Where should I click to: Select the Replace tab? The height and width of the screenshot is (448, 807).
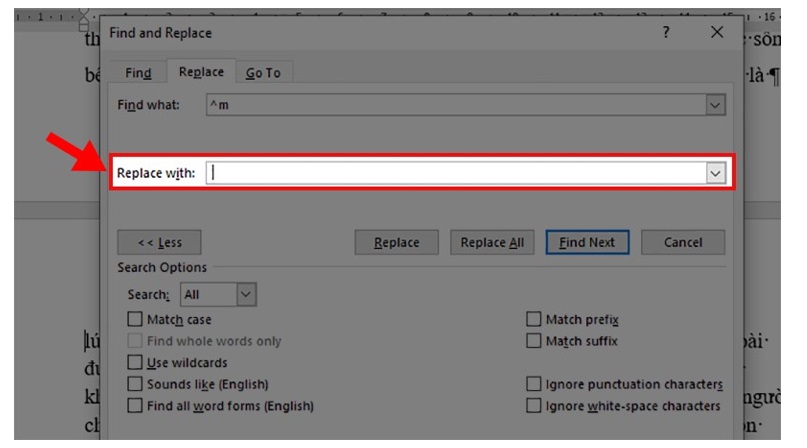point(201,73)
